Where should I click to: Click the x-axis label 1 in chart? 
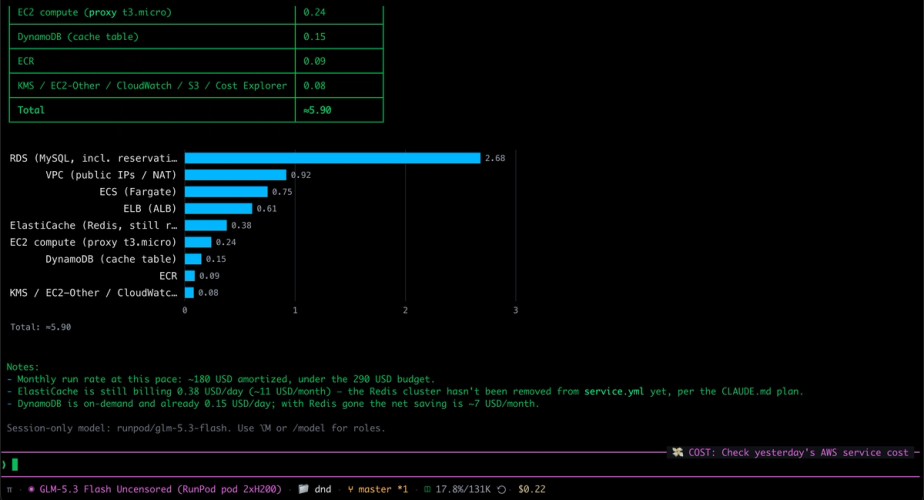click(295, 310)
